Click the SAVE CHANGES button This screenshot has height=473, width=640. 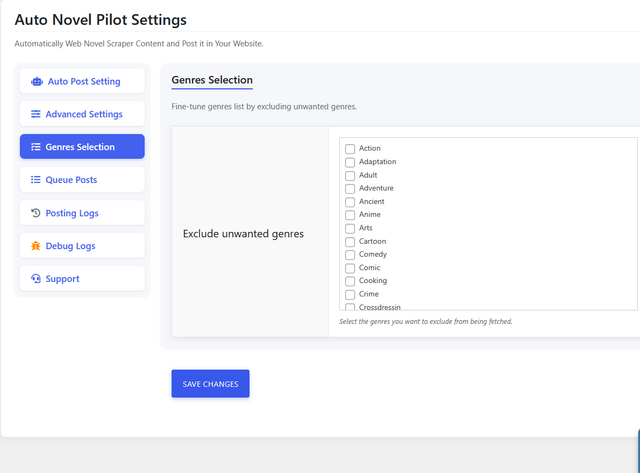click(x=210, y=384)
